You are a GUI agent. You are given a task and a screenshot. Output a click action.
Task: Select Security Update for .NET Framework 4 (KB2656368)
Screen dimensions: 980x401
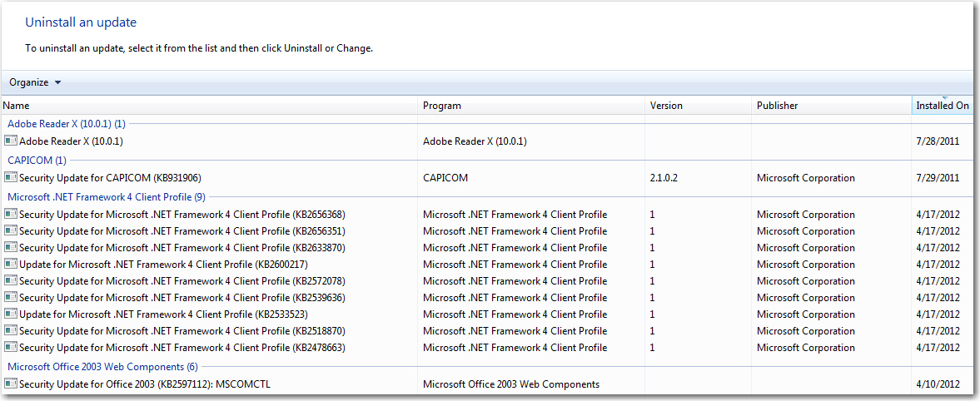[182, 215]
